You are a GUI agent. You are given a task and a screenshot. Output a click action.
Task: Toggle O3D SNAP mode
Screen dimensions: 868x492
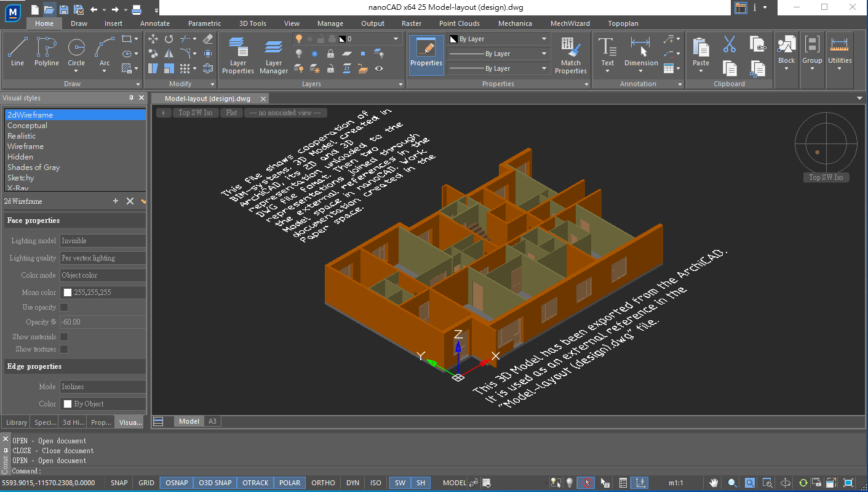[215, 483]
